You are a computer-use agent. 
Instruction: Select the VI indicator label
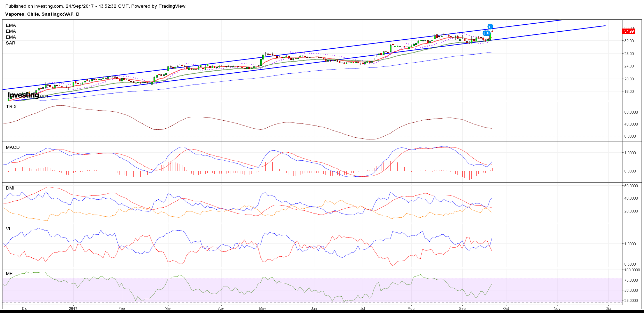[x=8, y=229]
